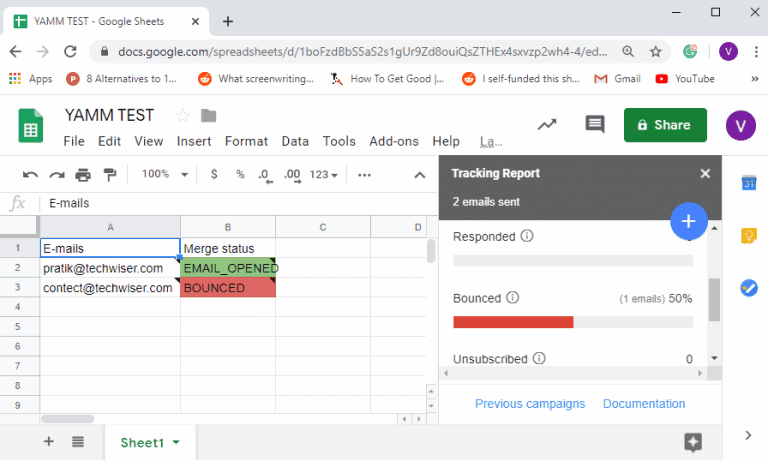768x461 pixels.
Task: Open the 123 number format dropdown
Action: [x=324, y=175]
